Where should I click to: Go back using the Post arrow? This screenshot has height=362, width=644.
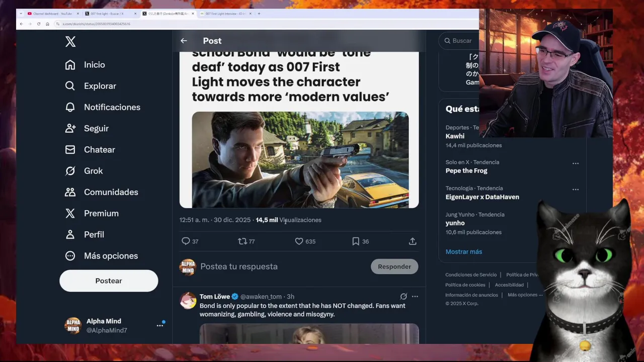point(184,41)
